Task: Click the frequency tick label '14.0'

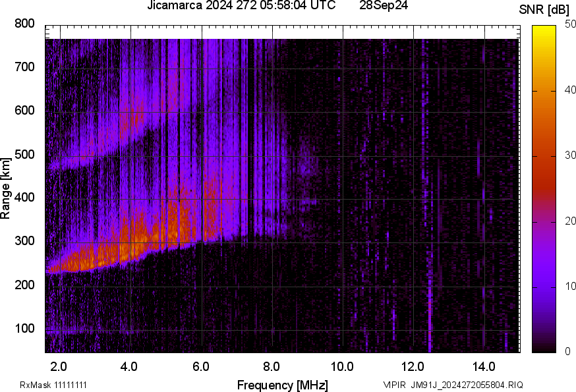Action: (484, 367)
